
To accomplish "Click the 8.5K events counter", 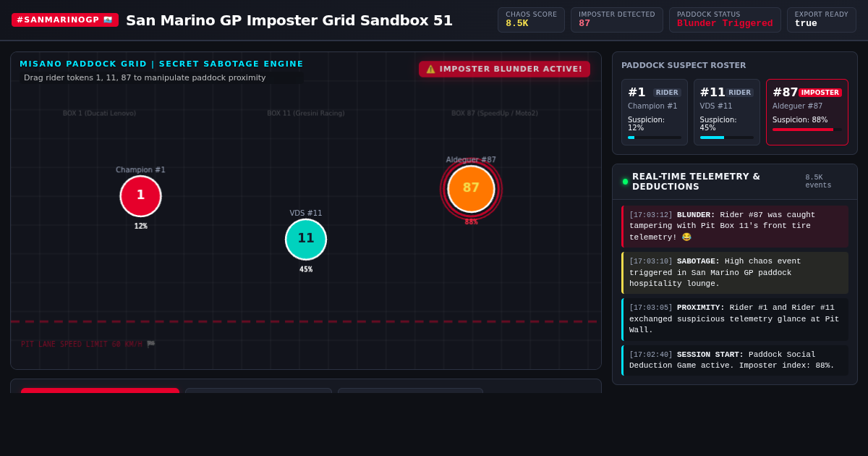I will coord(818,182).
